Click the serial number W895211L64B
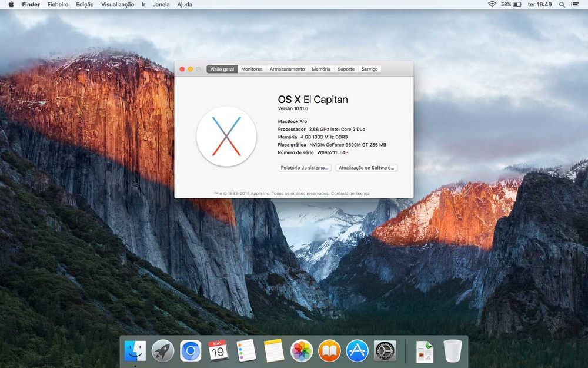This screenshot has width=588, height=368. pyautogui.click(x=333, y=152)
